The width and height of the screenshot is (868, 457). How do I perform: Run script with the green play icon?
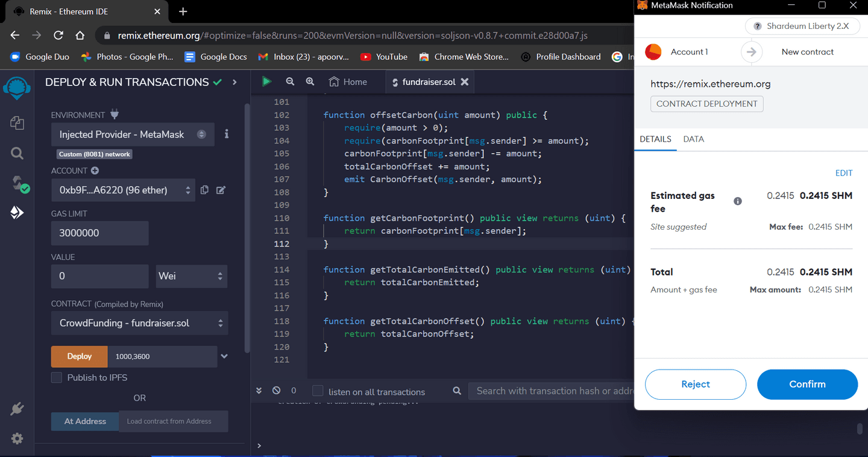(266, 81)
